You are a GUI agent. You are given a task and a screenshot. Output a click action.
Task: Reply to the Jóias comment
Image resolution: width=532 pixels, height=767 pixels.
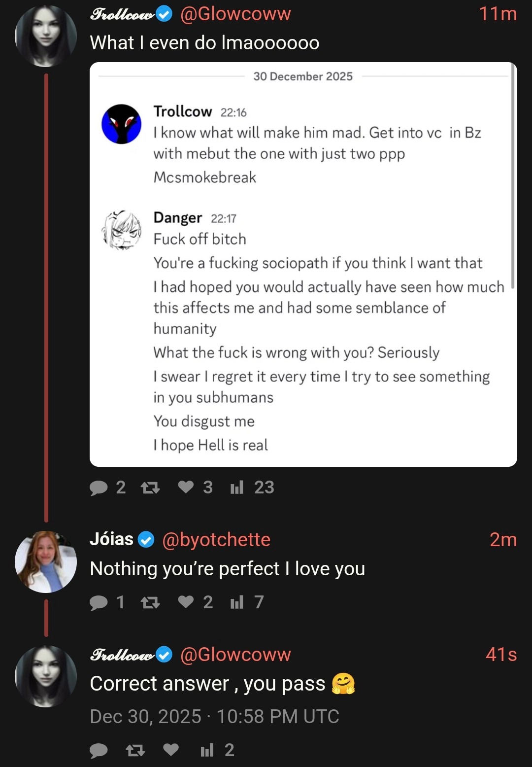[99, 602]
